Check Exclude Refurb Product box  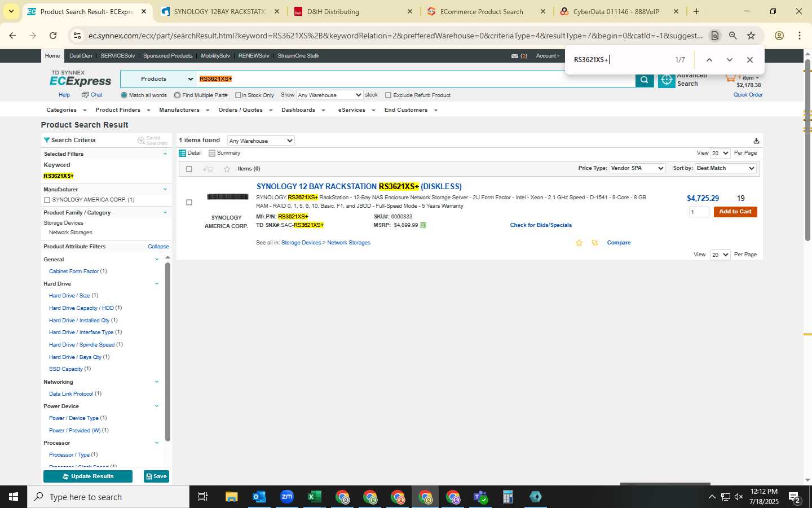pos(388,95)
